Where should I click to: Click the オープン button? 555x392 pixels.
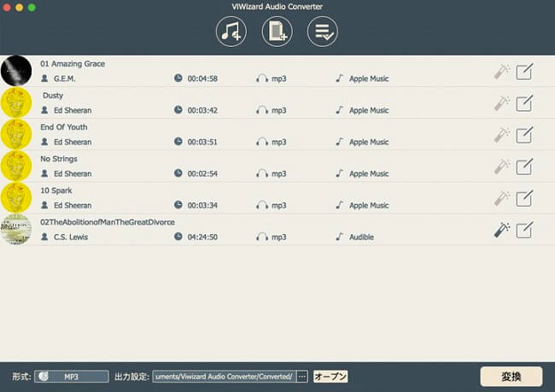[330, 377]
